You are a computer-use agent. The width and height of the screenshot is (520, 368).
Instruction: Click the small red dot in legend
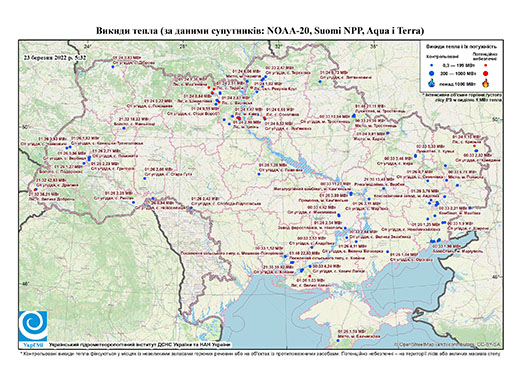pos(485,66)
